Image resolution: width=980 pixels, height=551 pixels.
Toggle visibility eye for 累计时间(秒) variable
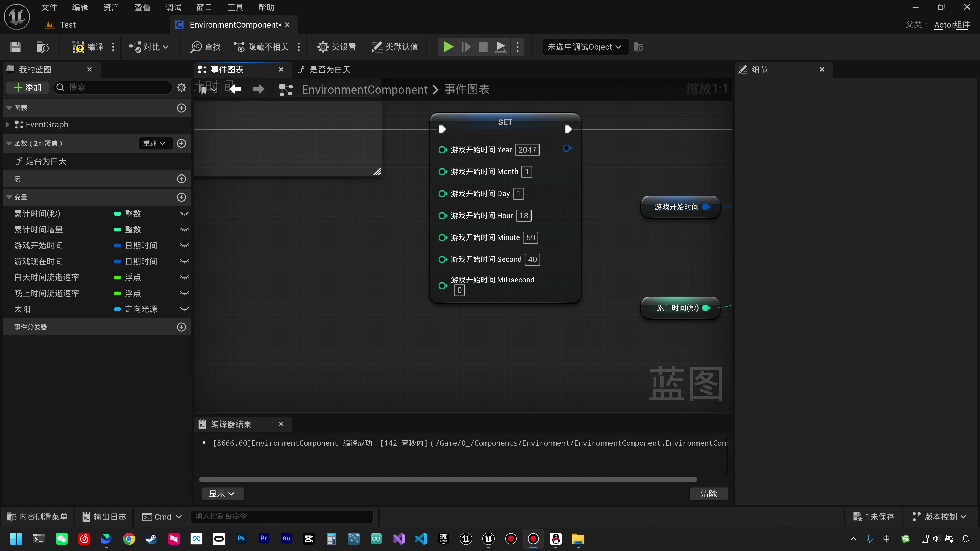pyautogui.click(x=185, y=214)
